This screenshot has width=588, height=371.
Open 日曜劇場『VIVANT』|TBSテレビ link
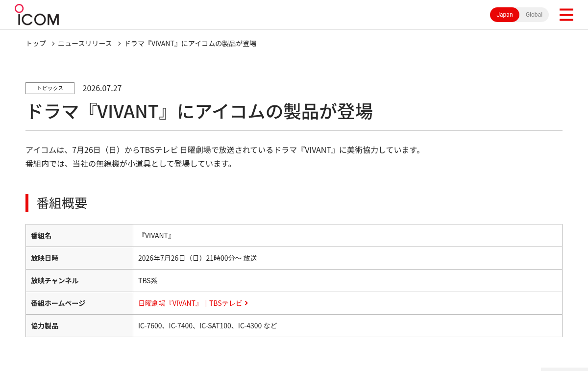tap(190, 303)
